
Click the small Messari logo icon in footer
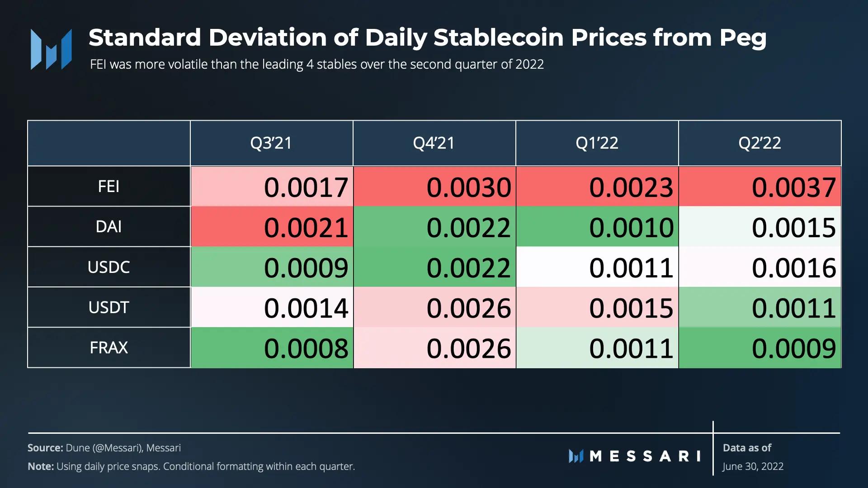pyautogui.click(x=576, y=456)
